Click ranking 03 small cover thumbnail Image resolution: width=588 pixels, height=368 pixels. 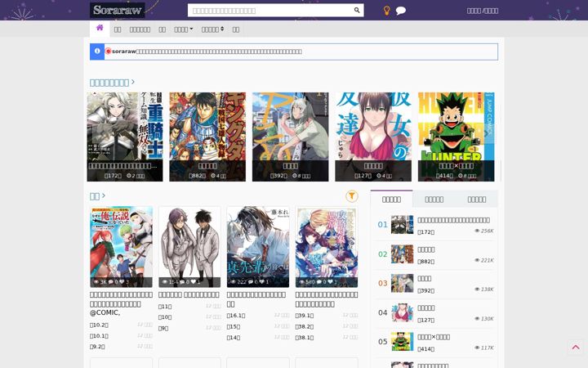[x=402, y=283]
